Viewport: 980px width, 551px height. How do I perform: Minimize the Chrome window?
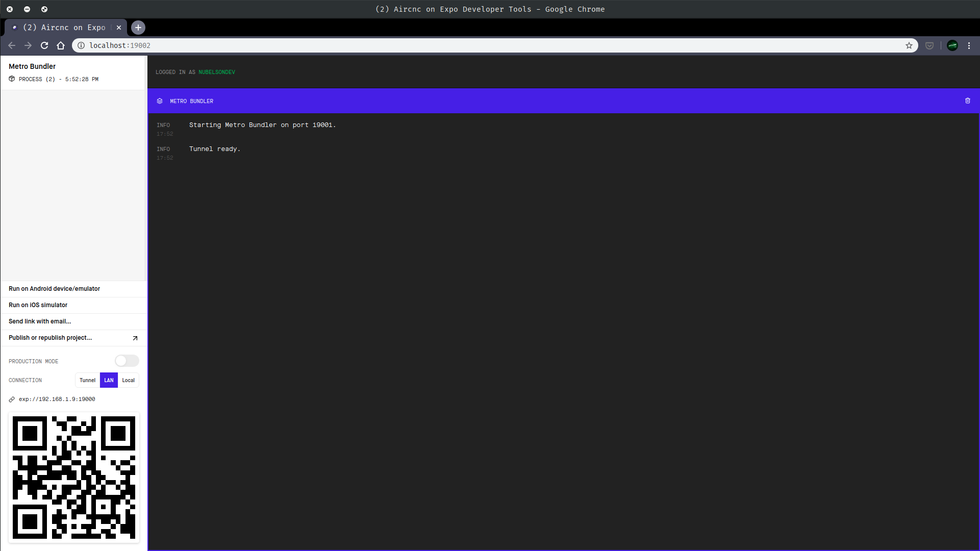[27, 9]
